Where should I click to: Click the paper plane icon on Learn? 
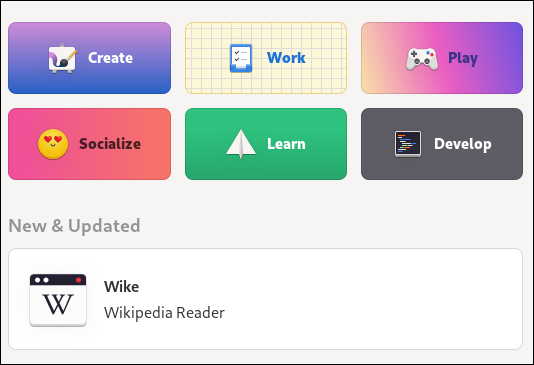point(241,144)
